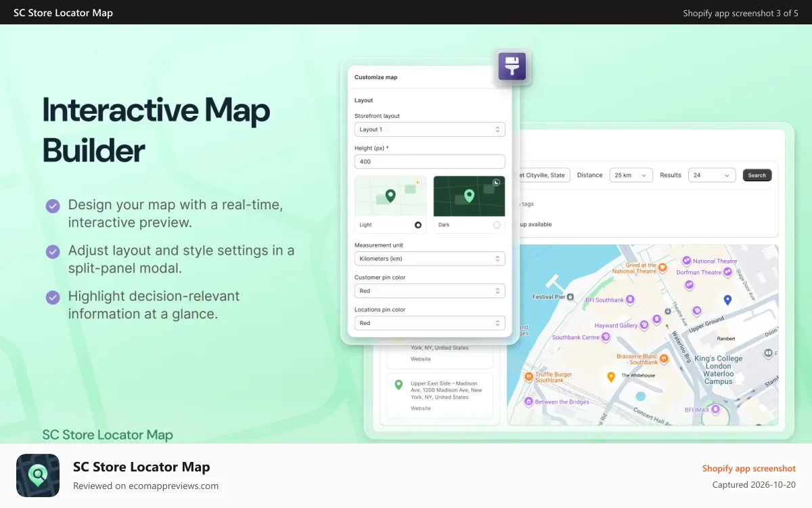Open the Customer pin color dropdown
The image size is (812, 508).
tap(430, 291)
